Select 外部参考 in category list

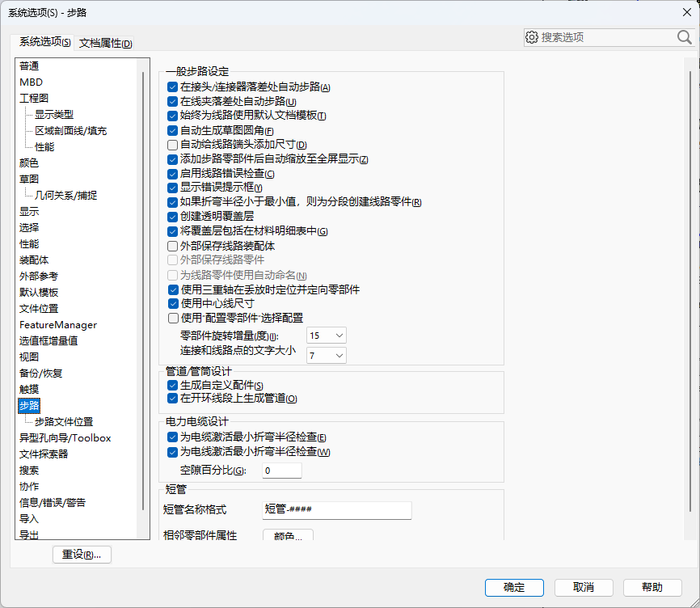click(x=39, y=277)
